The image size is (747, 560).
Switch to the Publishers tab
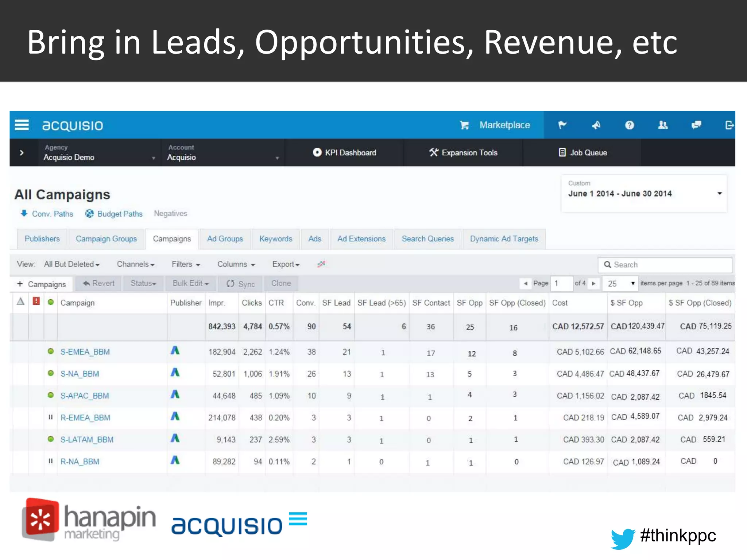(42, 239)
